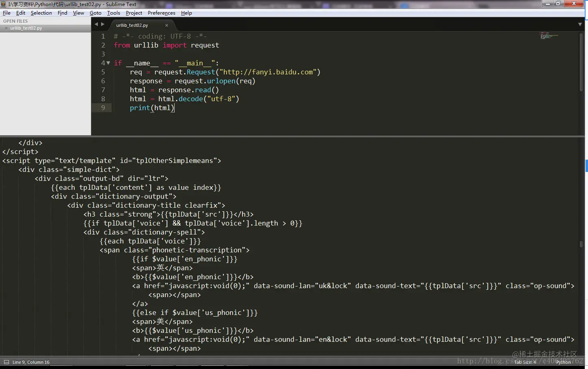The width and height of the screenshot is (588, 369).
Task: Click the "http://fanyi.baidu.com" URL string
Action: pos(268,72)
